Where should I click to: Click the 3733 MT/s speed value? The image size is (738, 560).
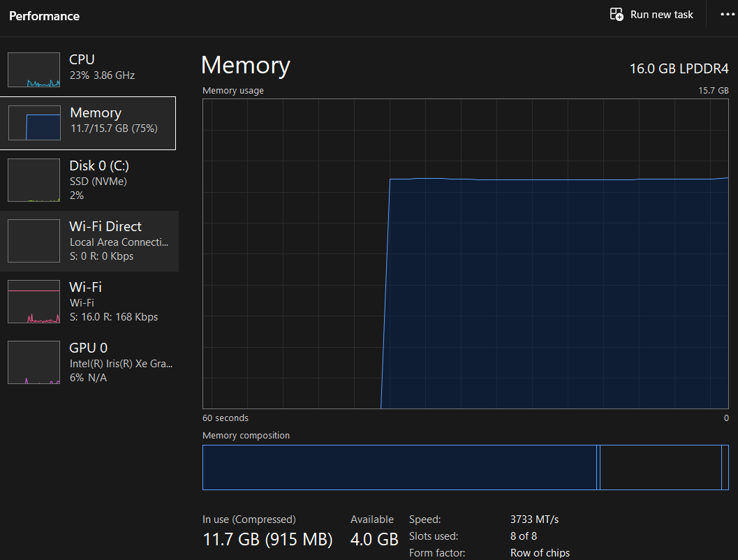pyautogui.click(x=534, y=519)
